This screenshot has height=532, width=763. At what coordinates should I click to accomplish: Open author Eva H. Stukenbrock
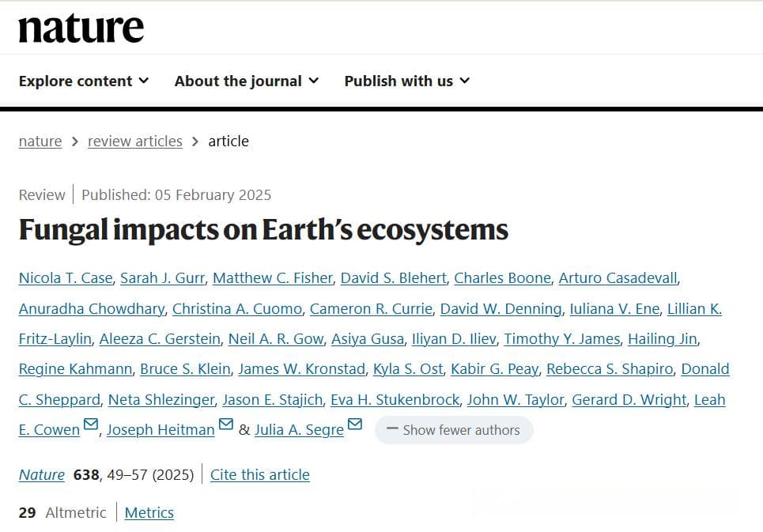click(x=395, y=400)
